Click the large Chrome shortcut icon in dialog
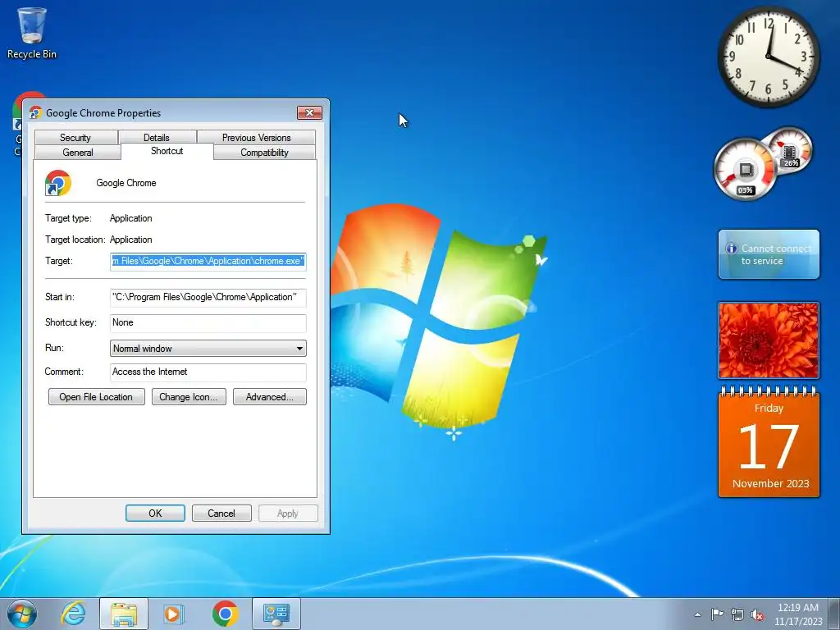The width and height of the screenshot is (840, 630). pyautogui.click(x=58, y=183)
